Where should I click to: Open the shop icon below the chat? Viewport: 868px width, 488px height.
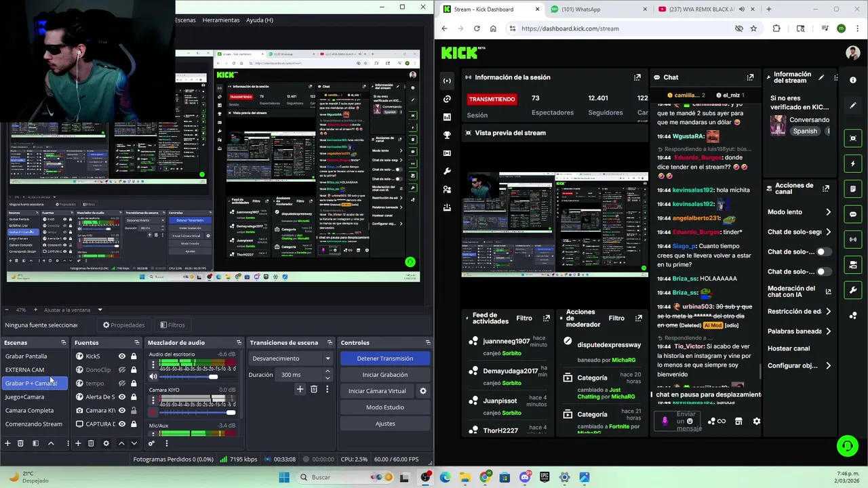pyautogui.click(x=738, y=421)
